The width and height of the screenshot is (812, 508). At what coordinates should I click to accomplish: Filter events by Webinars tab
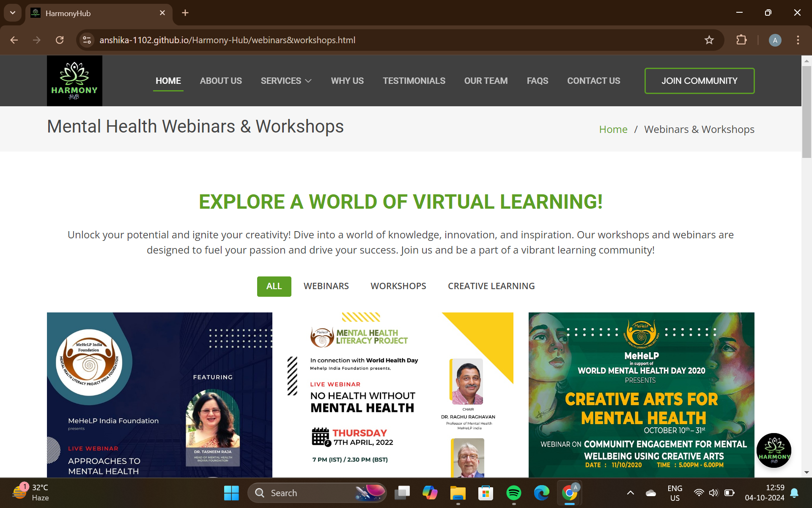pos(326,286)
